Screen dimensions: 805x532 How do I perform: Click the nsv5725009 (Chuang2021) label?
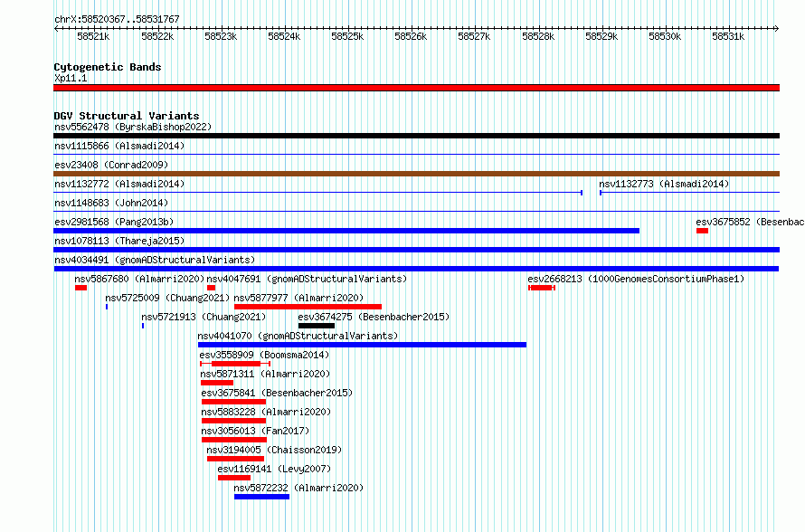[167, 298]
